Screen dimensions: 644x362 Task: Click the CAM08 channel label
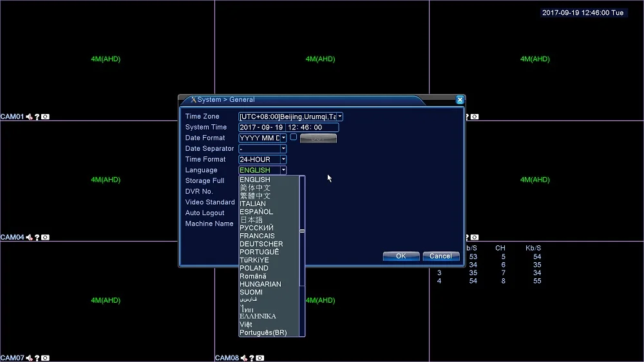pyautogui.click(x=227, y=358)
